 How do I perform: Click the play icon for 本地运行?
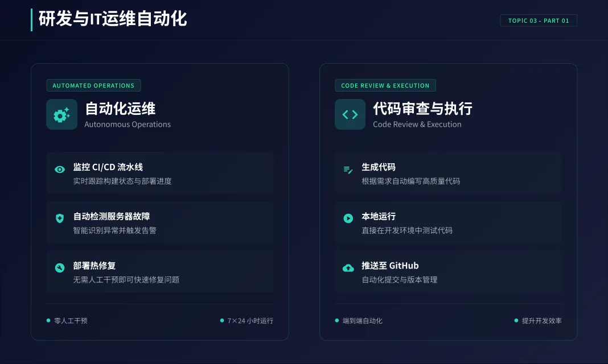click(x=348, y=218)
